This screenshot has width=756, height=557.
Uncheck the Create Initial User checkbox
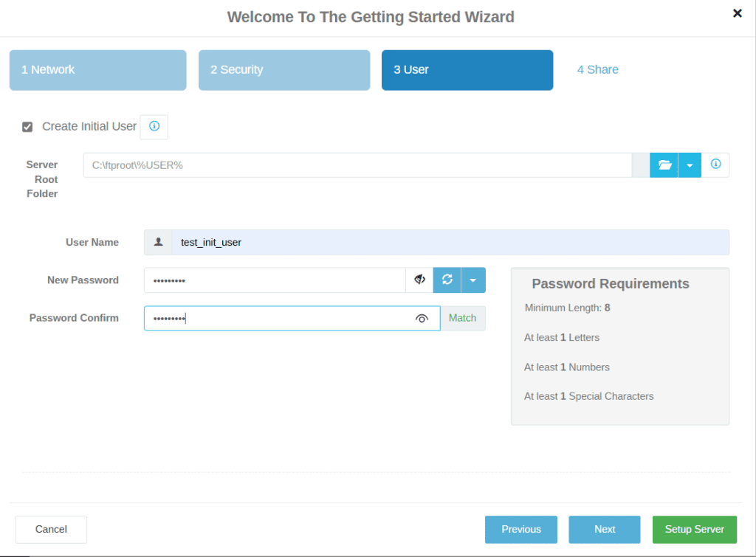[x=27, y=126]
